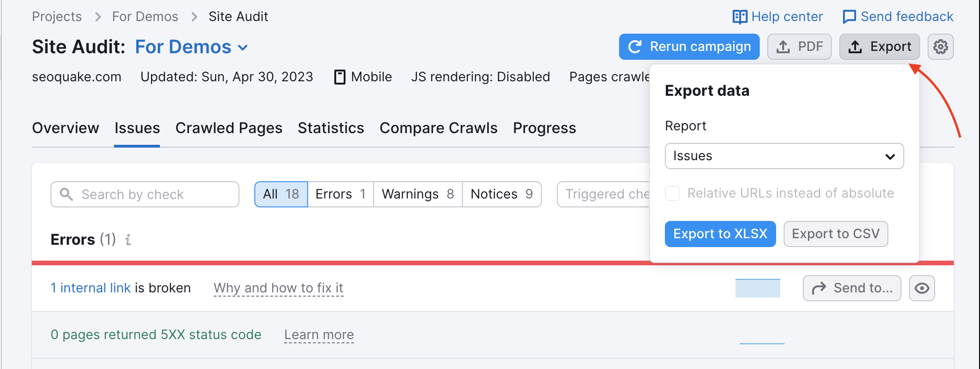Click the magnifier icon in search box
The image size is (980, 369).
[x=66, y=194]
